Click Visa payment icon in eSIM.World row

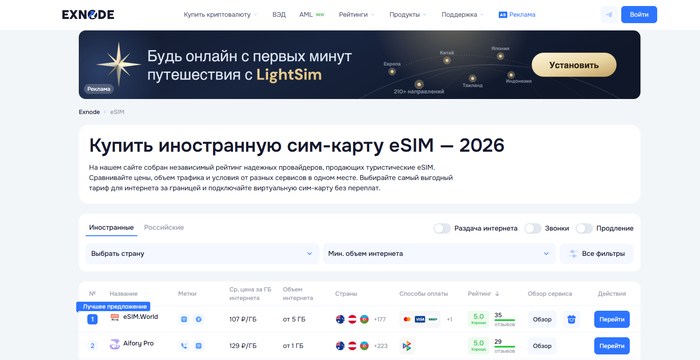point(420,319)
